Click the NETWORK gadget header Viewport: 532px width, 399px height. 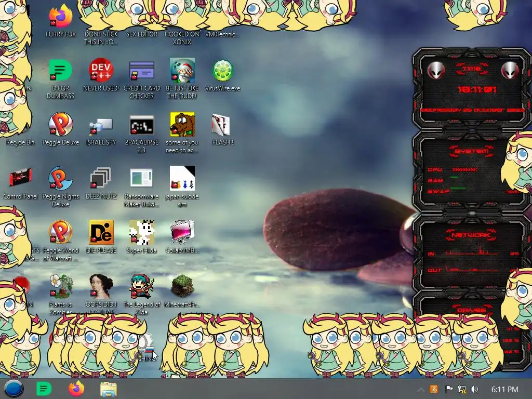471,235
